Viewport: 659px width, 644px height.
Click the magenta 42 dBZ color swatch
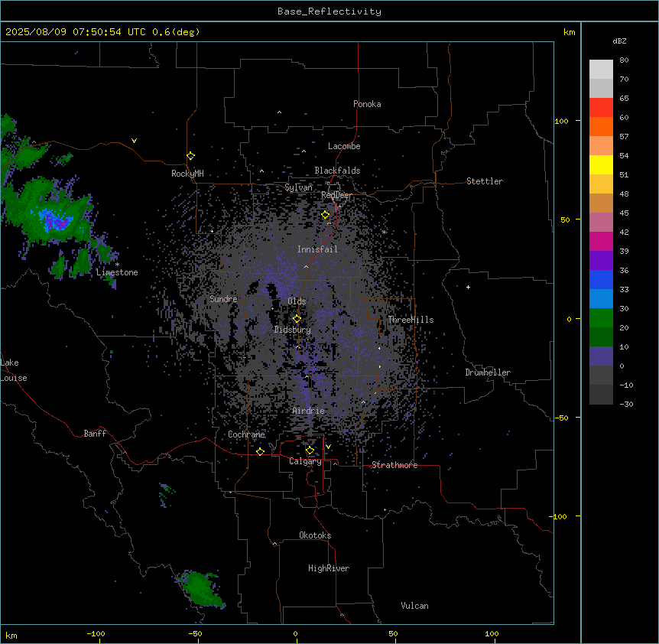tap(601, 241)
